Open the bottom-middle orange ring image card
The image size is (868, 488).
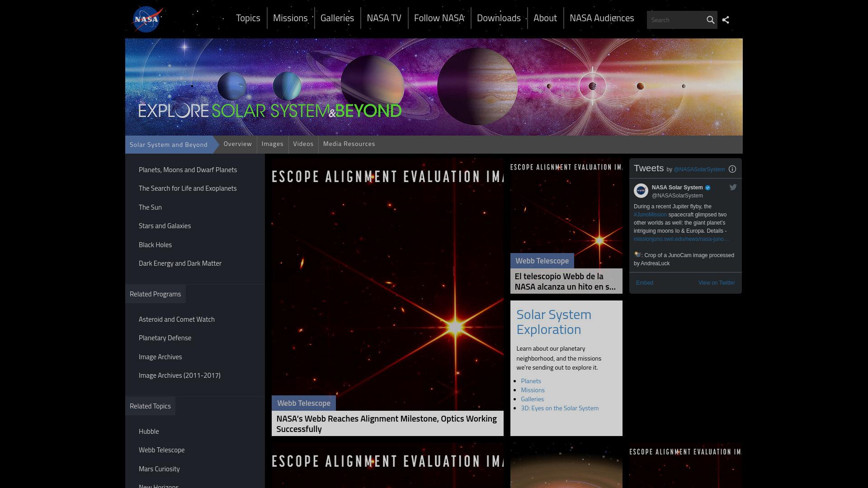pos(566,465)
